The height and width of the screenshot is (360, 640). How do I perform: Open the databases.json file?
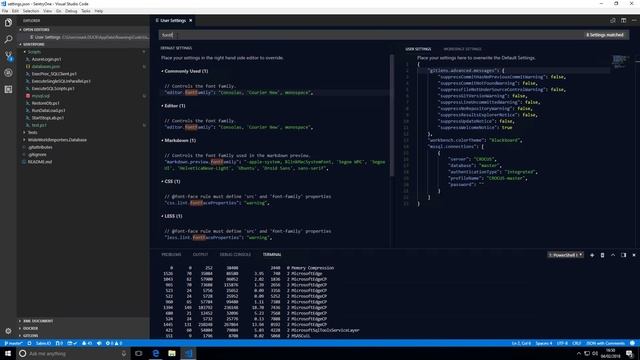pos(45,67)
